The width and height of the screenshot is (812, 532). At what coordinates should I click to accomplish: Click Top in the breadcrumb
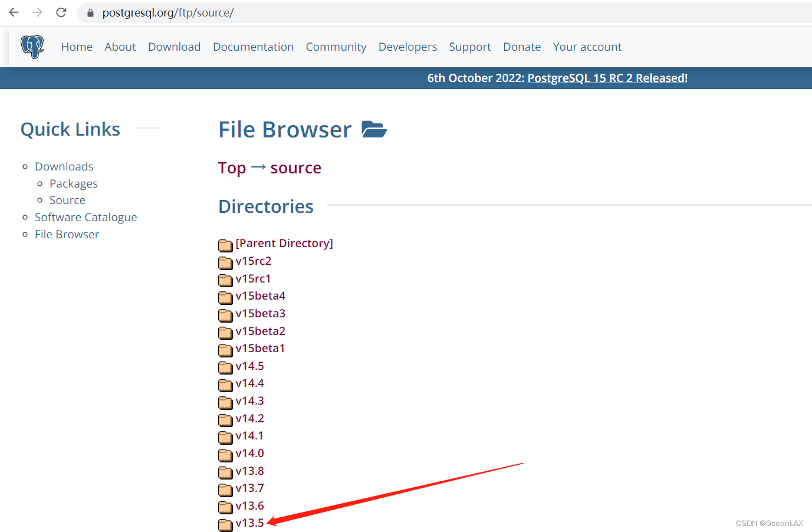pyautogui.click(x=232, y=168)
